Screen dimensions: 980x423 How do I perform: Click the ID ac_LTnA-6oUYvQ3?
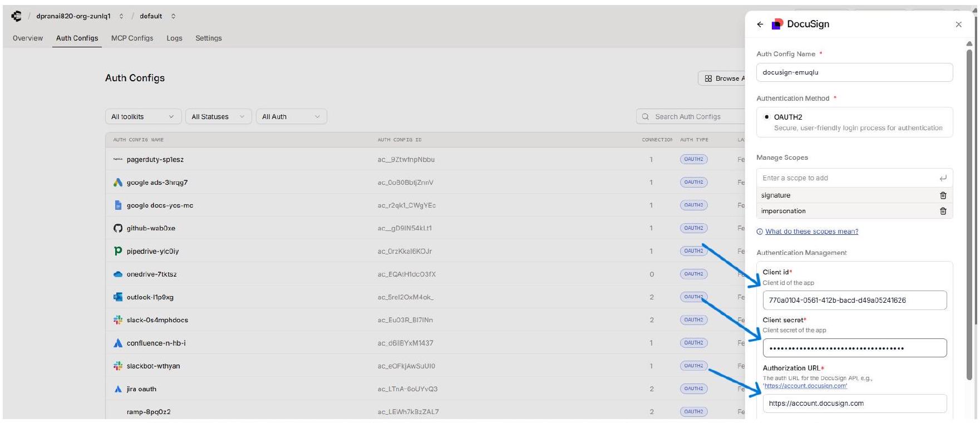(407, 389)
